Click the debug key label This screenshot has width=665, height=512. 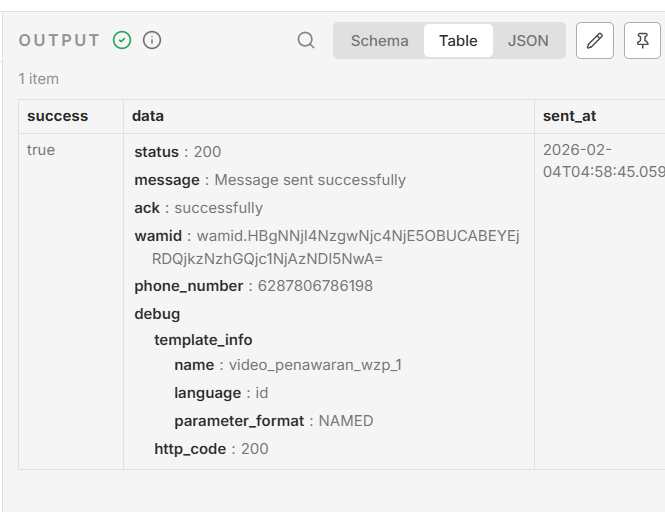click(x=157, y=314)
